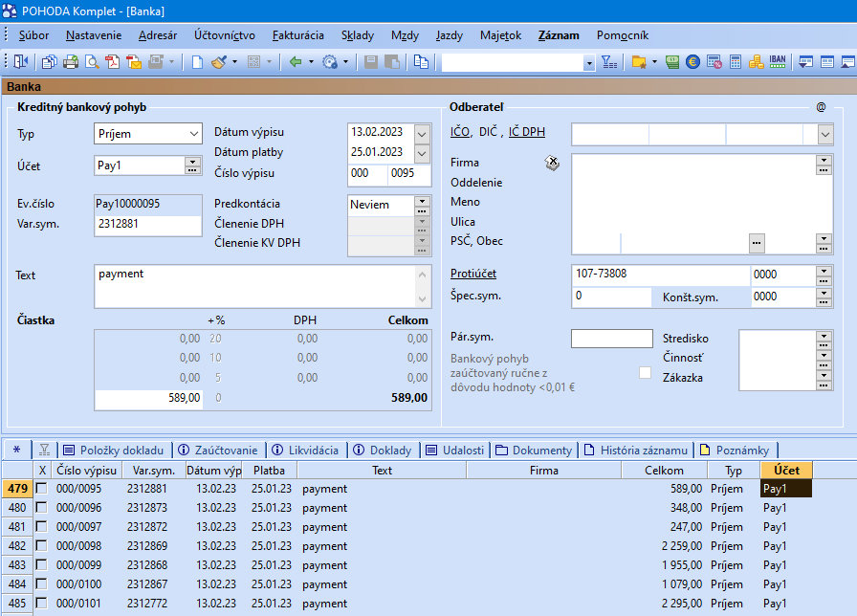This screenshot has width=857, height=616.
Task: Tick the X checkbox for row 485
Action: pos(41,603)
